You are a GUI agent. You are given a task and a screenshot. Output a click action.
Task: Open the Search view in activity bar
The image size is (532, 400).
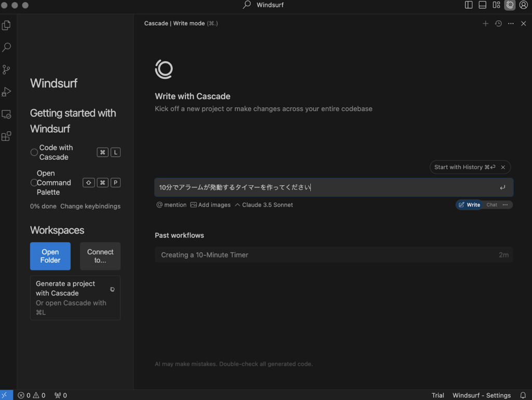6,47
